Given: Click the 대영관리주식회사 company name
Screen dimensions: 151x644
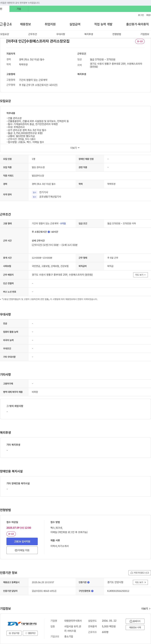Looking at the screenshot, I should tap(73, 621).
